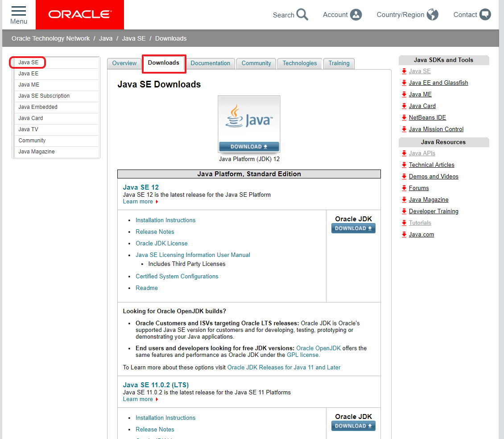Image resolution: width=504 pixels, height=439 pixels.
Task: Switch to the Technologies tab
Action: tap(300, 63)
